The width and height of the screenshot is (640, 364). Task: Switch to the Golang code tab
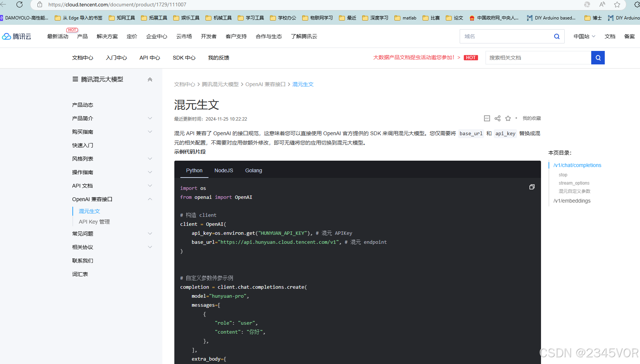[x=253, y=170]
